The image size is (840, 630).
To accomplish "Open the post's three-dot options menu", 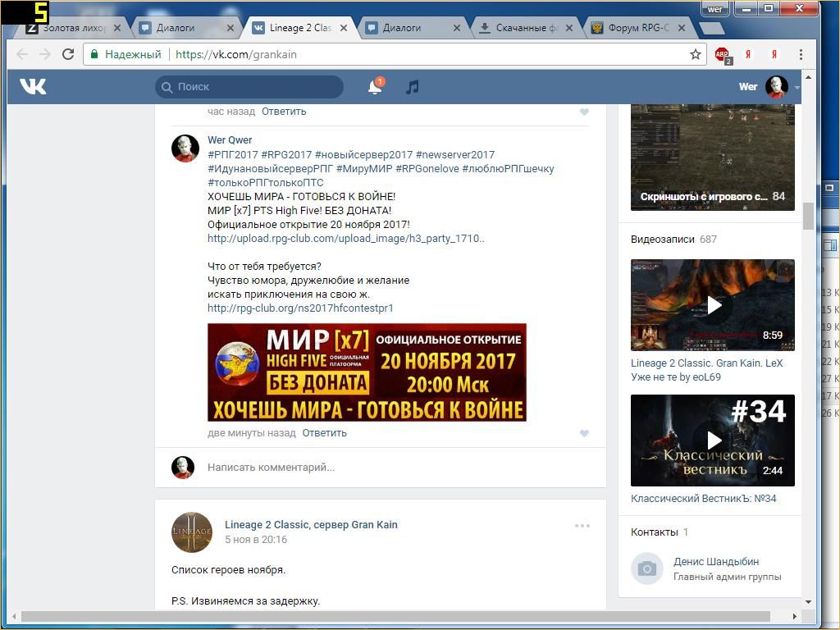I will (x=582, y=526).
